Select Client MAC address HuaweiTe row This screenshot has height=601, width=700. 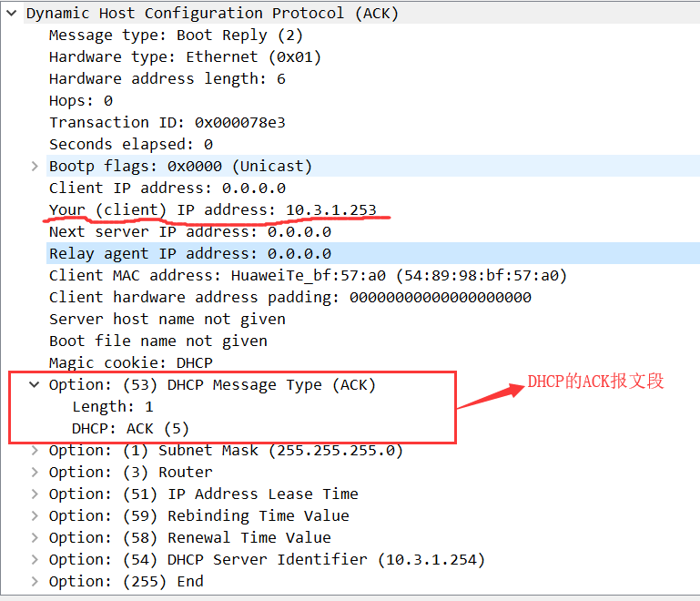click(x=308, y=276)
